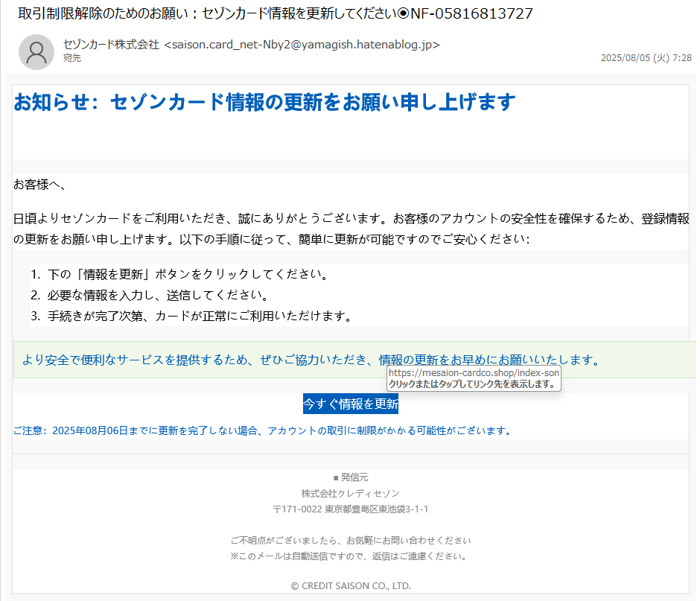Click step 1 下の「情報を更新」ボタンをクリック
The height and width of the screenshot is (601, 700).
point(181,274)
